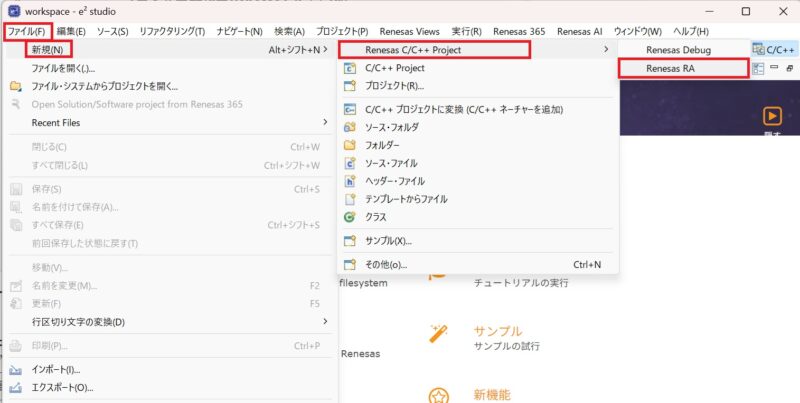Click the C/C++ プロジェクトに変換 icon
800x403 pixels.
pyautogui.click(x=350, y=109)
